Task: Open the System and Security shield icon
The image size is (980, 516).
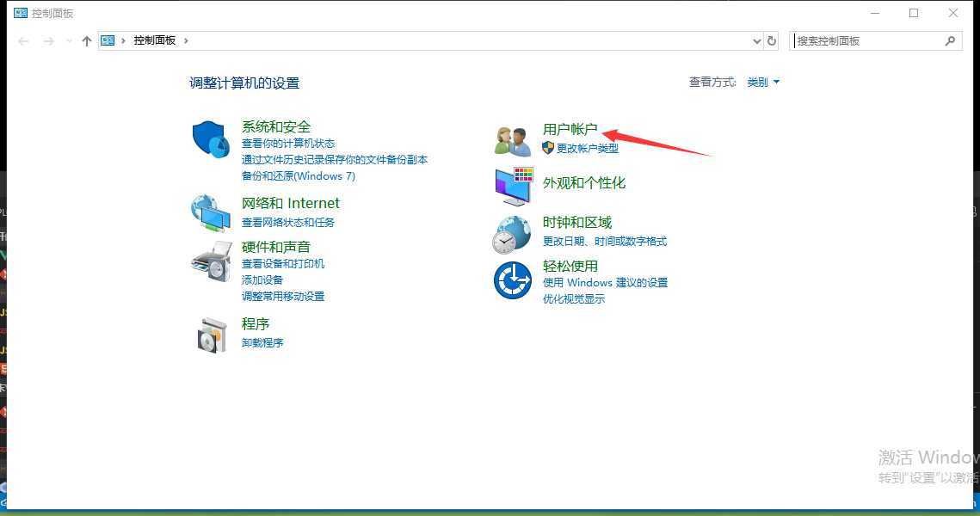Action: [211, 138]
